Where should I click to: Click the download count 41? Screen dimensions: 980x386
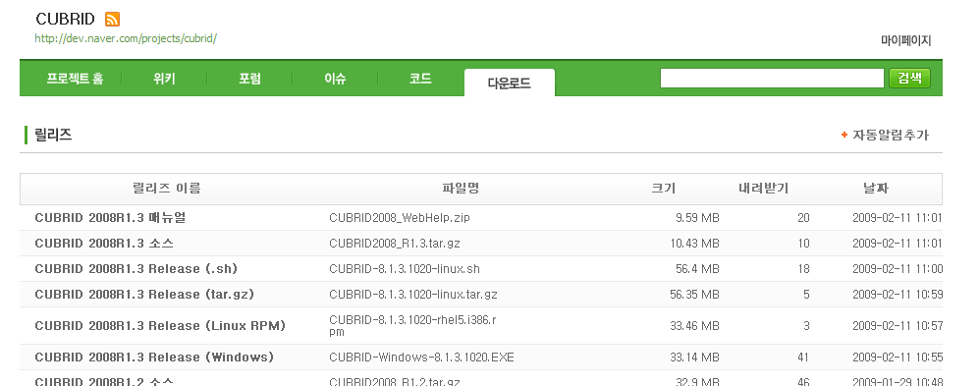803,358
